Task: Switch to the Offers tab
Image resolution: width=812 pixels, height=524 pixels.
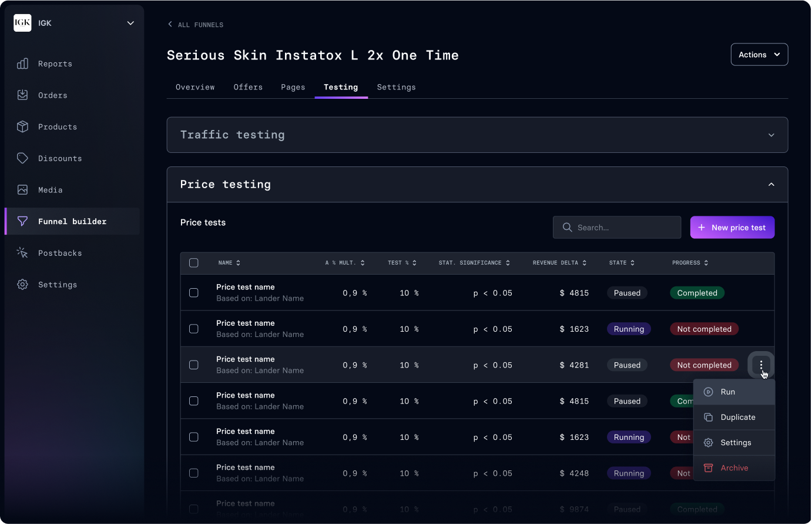Action: [248, 87]
